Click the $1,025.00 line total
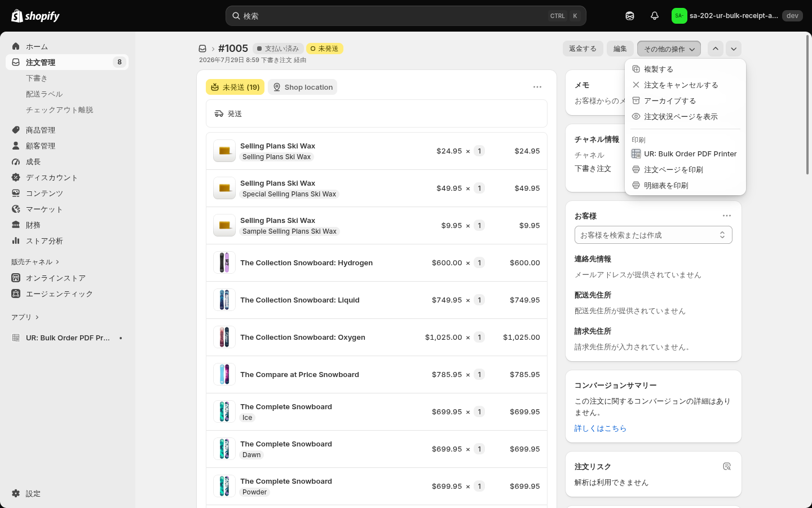 pyautogui.click(x=522, y=337)
